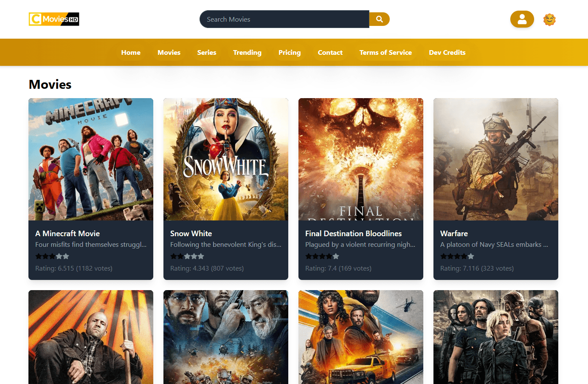Click the first star under Snow White

click(173, 256)
